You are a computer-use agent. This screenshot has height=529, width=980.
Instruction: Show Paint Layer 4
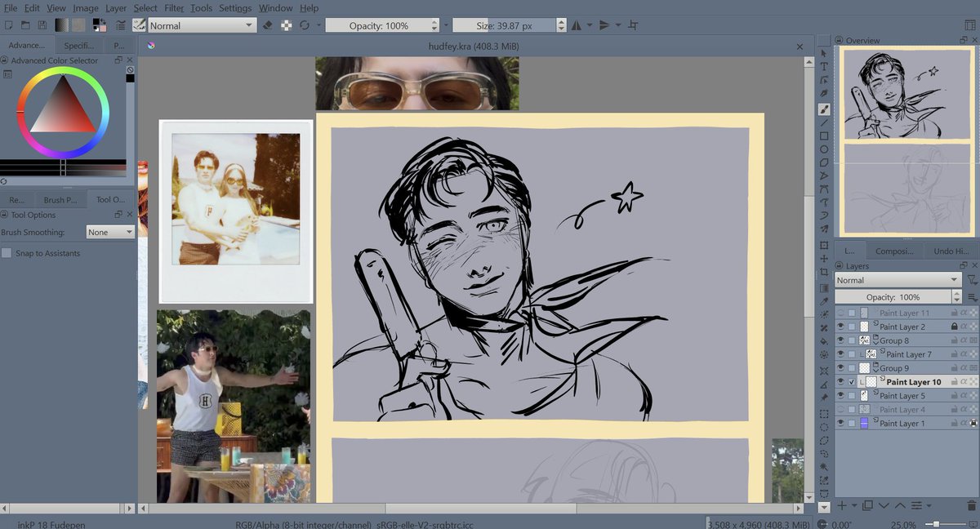click(840, 409)
